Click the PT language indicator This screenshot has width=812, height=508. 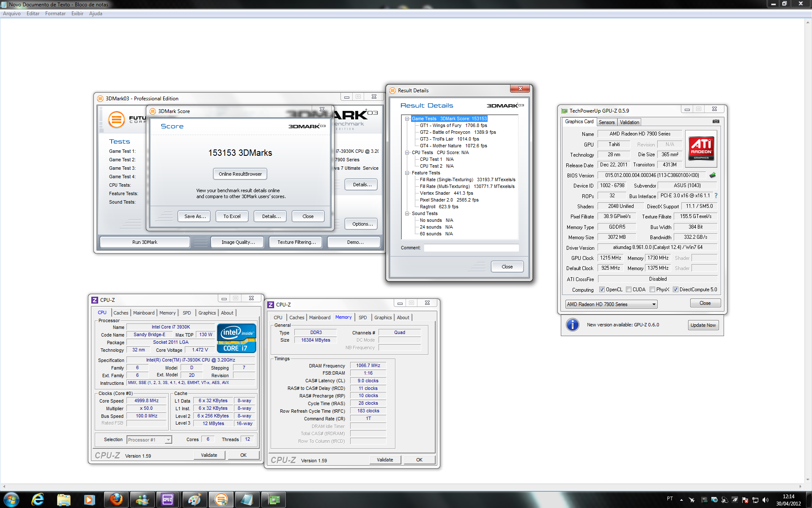tap(670, 499)
